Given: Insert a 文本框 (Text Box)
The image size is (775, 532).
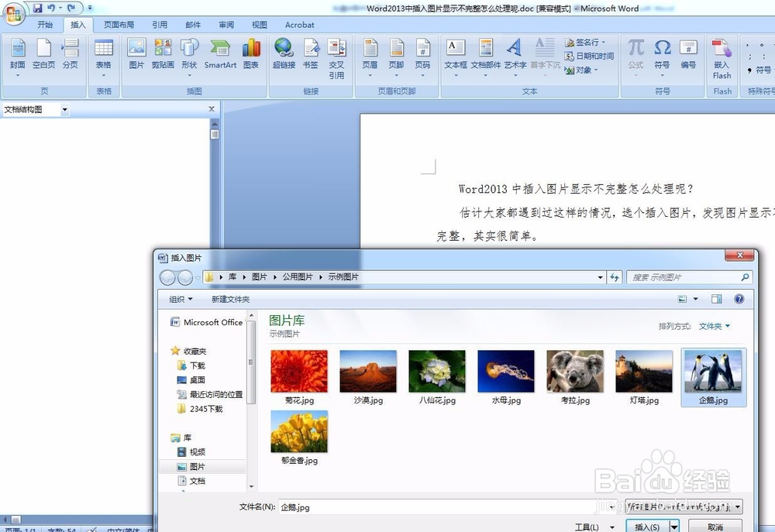Looking at the screenshot, I should pyautogui.click(x=454, y=54).
